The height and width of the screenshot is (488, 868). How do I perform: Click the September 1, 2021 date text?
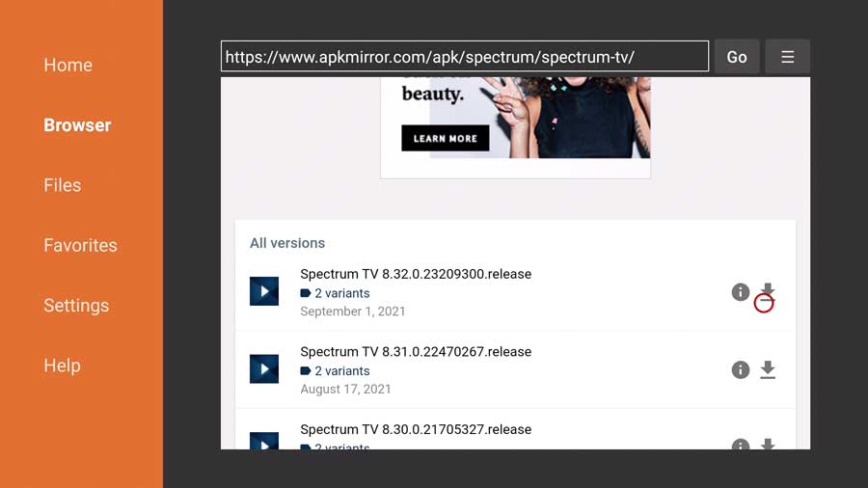[x=353, y=312]
